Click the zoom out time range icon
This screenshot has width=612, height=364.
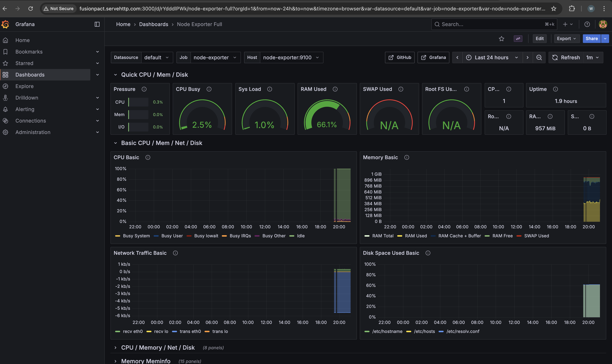click(539, 57)
